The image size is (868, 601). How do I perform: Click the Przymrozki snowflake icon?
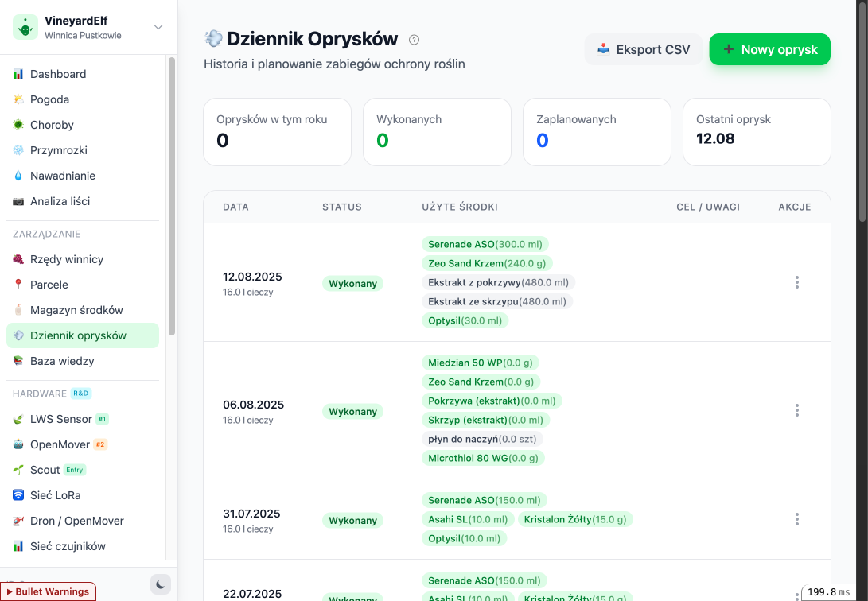pyautogui.click(x=18, y=150)
